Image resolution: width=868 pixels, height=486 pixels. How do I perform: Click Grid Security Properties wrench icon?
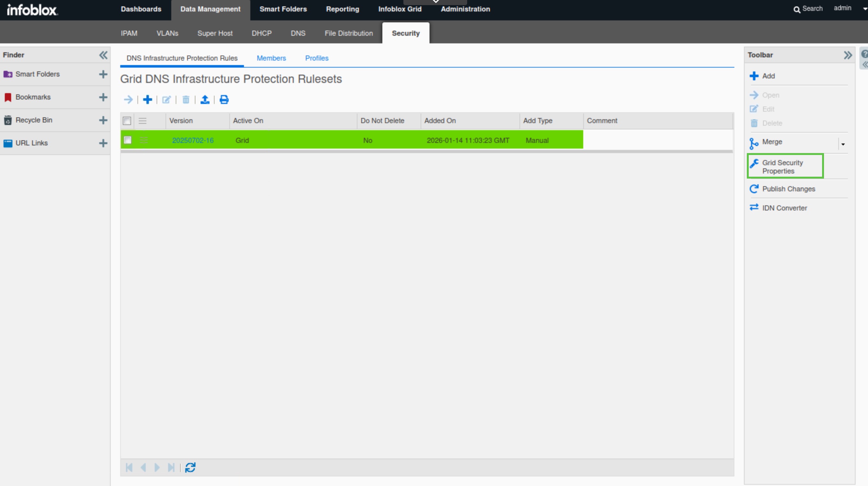[754, 164]
